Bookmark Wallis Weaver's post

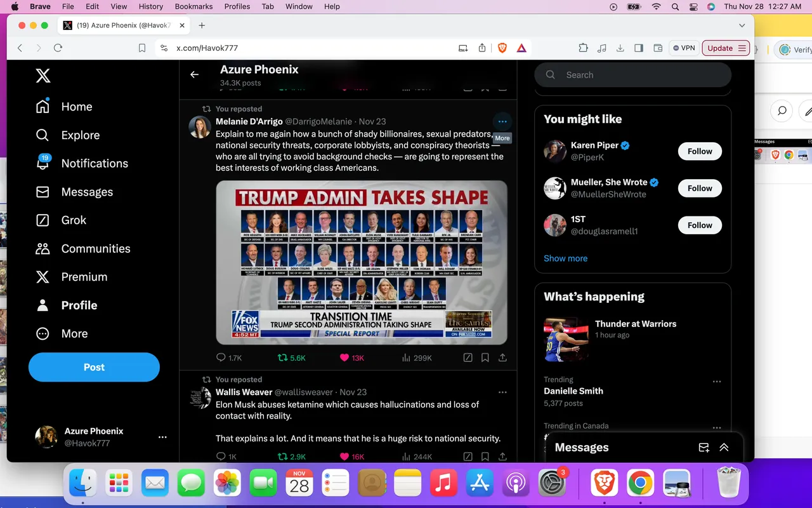click(485, 457)
